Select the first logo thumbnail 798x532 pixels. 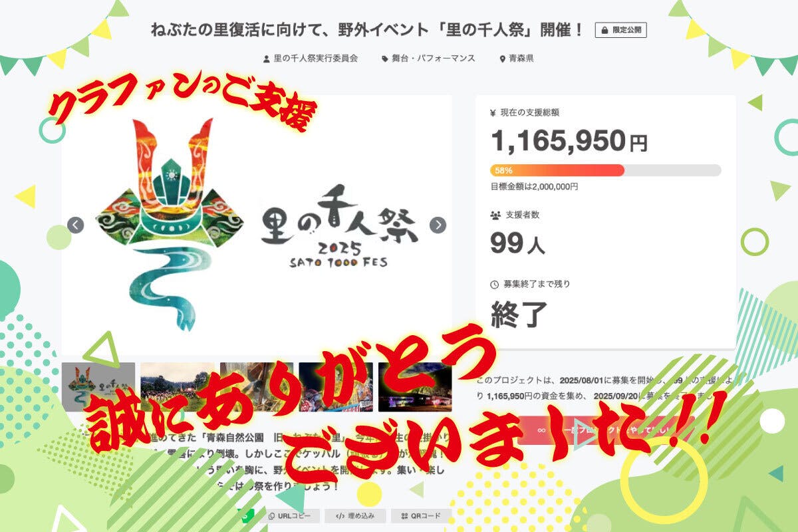pos(98,386)
